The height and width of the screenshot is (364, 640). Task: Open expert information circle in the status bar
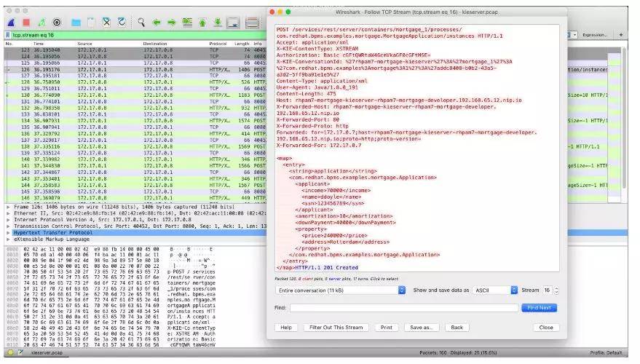point(11,352)
